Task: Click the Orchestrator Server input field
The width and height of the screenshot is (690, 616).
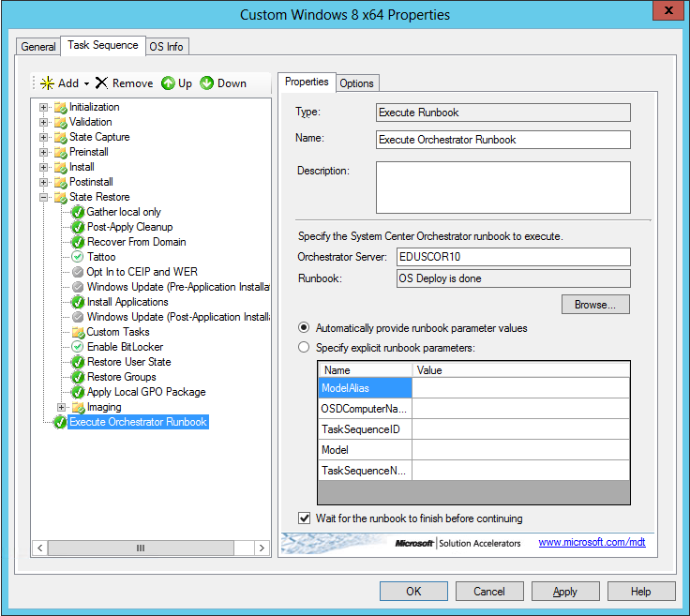Action: point(512,257)
